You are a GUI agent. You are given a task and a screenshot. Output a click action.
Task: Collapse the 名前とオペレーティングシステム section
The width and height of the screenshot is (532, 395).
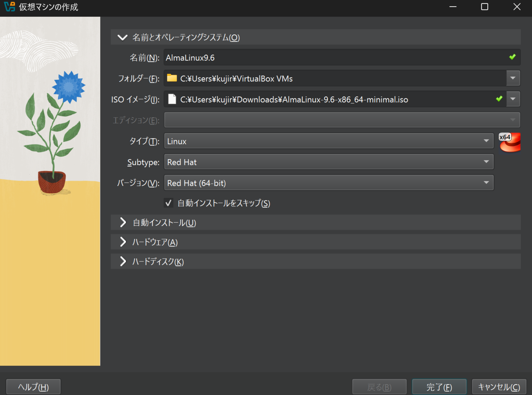click(x=122, y=37)
